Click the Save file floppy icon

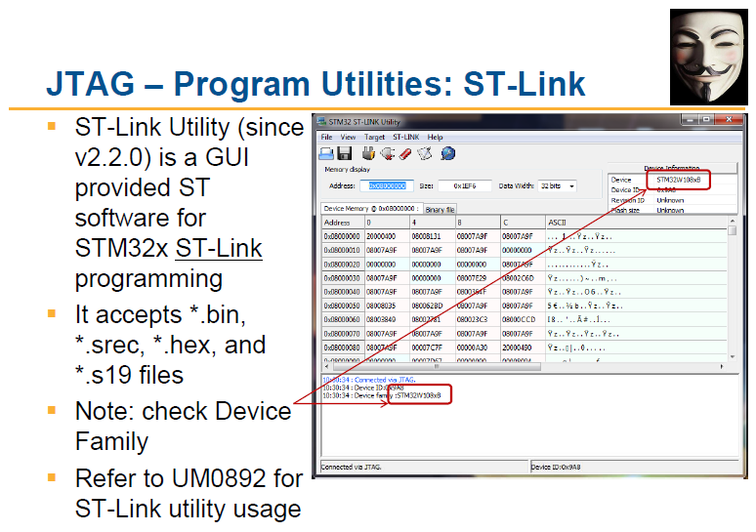[344, 153]
